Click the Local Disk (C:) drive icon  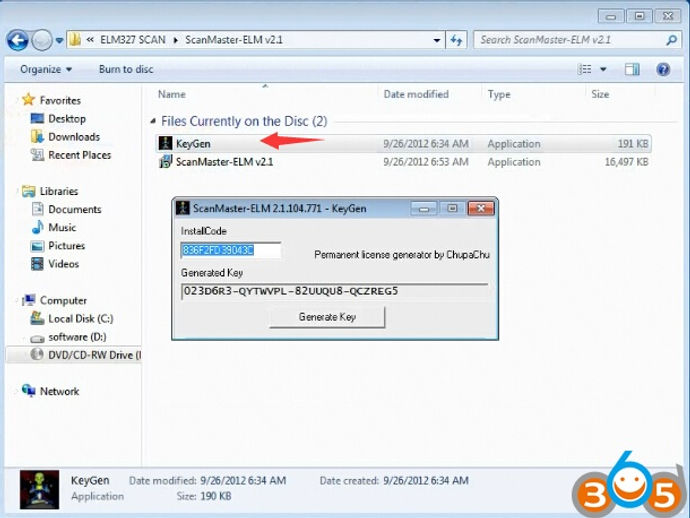point(37,318)
